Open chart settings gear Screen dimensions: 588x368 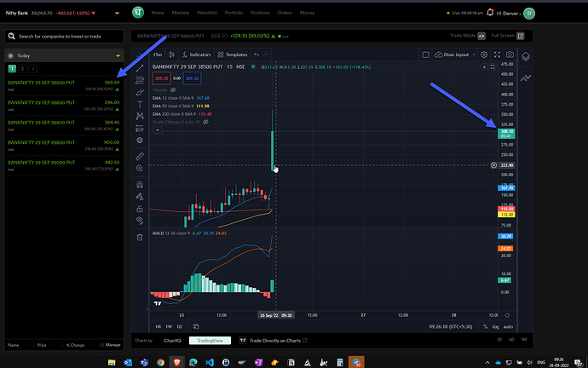pos(484,55)
